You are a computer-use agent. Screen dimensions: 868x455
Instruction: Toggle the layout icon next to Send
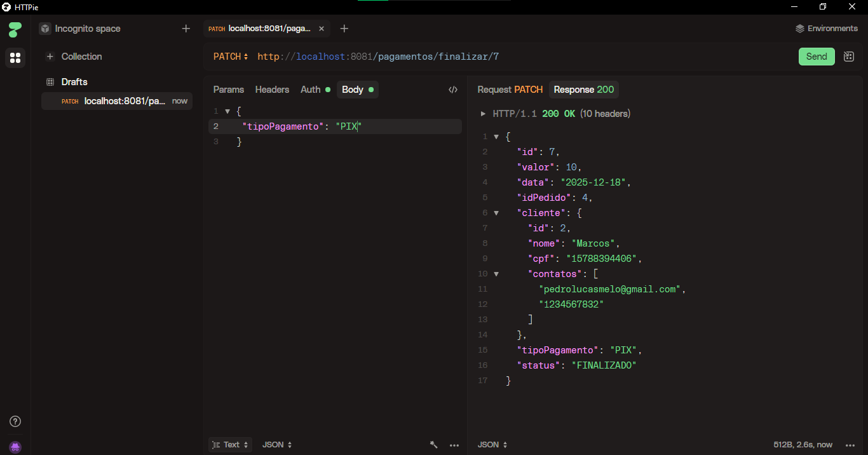click(x=848, y=57)
